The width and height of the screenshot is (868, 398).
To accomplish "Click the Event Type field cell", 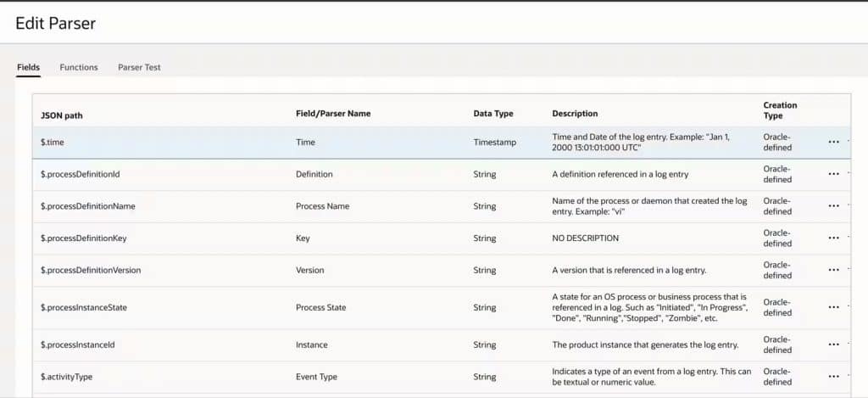I will coord(316,377).
